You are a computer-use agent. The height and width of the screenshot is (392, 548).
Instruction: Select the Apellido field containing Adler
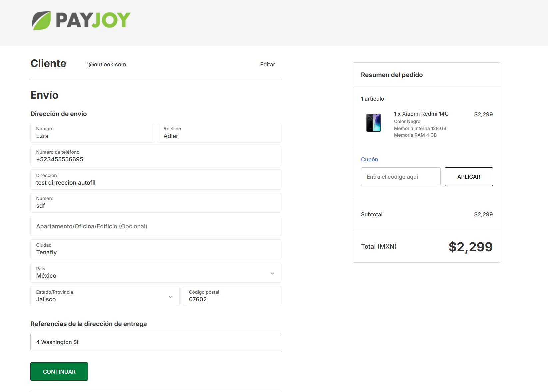[x=219, y=133]
